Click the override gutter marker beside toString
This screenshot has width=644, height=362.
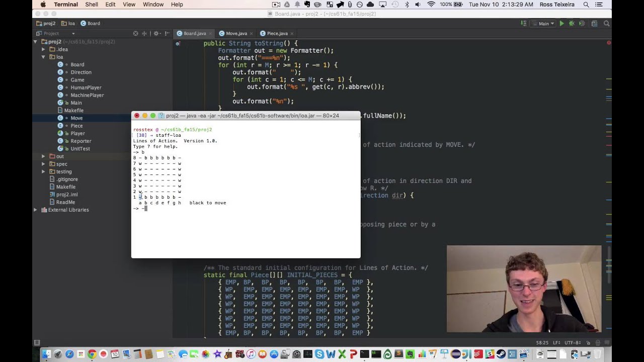pyautogui.click(x=178, y=44)
